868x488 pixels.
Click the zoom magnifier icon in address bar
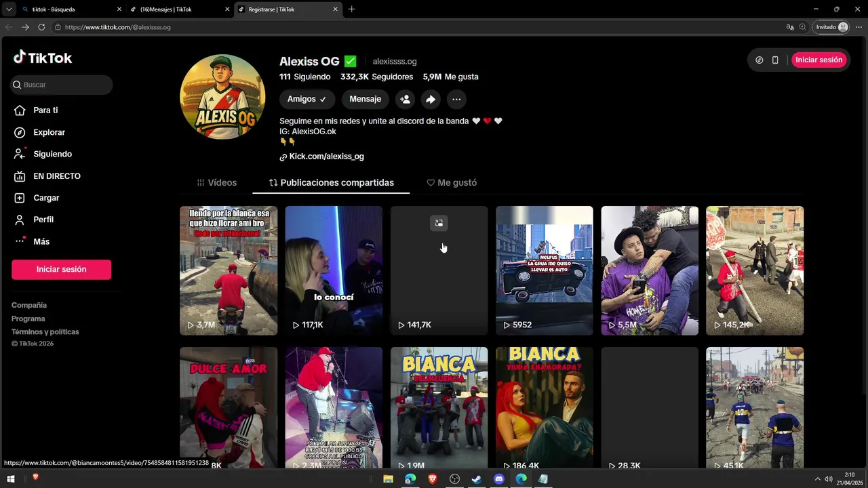pos(803,27)
